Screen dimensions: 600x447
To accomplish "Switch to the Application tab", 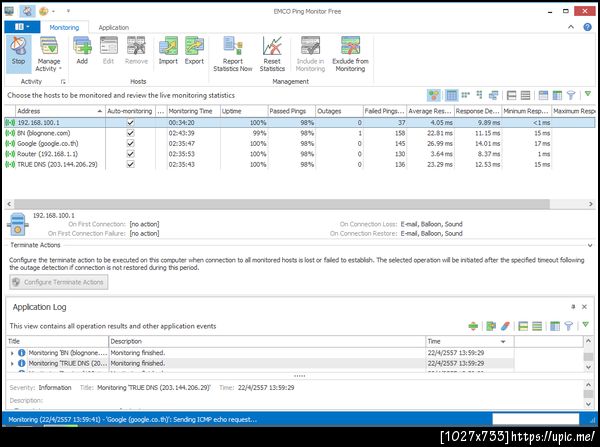I will (x=114, y=28).
